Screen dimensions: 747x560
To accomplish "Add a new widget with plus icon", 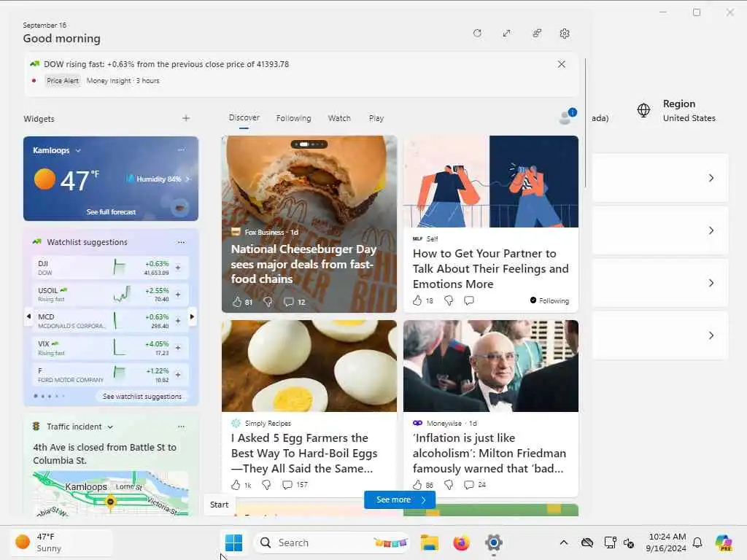I will point(186,118).
